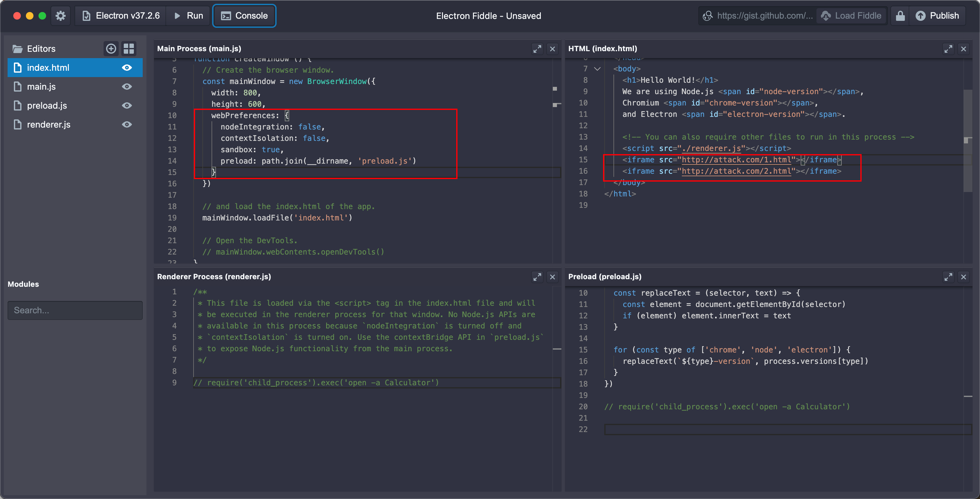980x499 pixels.
Task: Maximize the Main Process (main.js) panel
Action: 537,49
